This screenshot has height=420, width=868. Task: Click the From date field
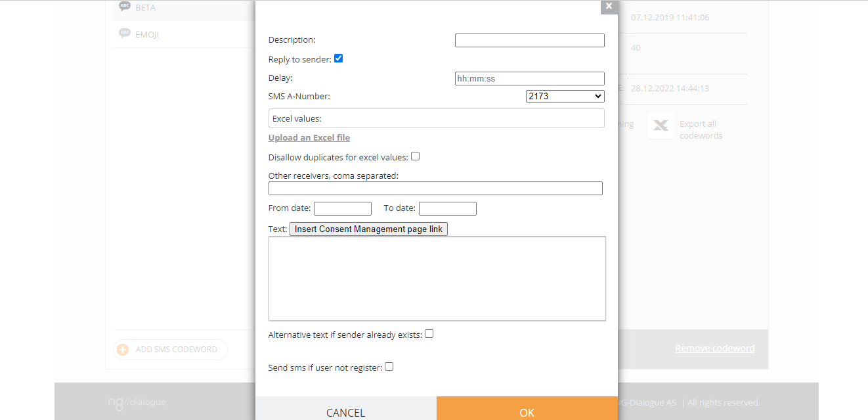[343, 209]
